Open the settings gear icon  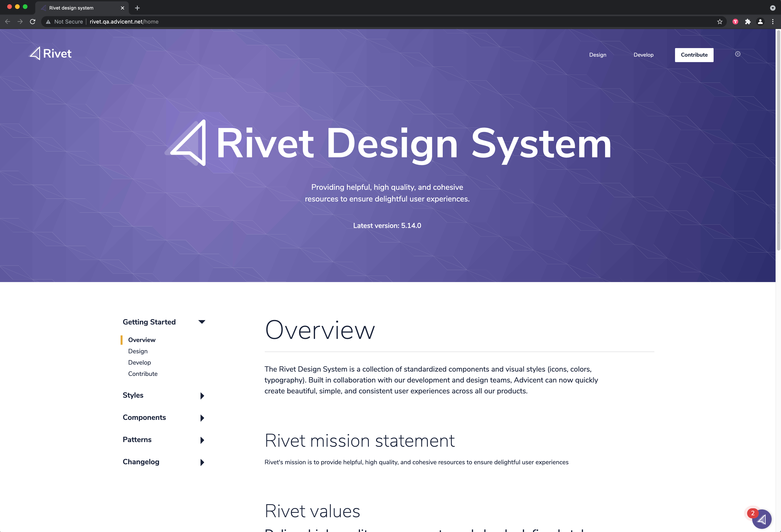coord(738,54)
